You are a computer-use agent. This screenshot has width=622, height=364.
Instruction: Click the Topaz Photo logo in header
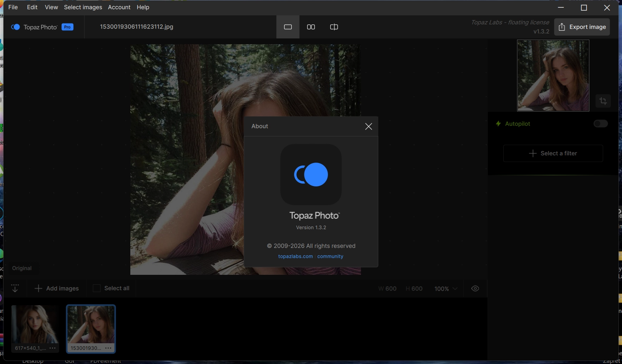click(x=15, y=27)
